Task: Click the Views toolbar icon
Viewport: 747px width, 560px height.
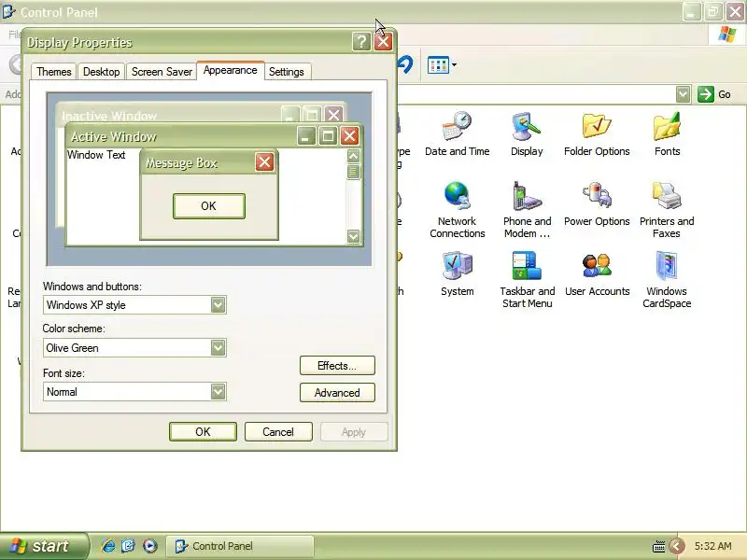Action: pos(438,65)
